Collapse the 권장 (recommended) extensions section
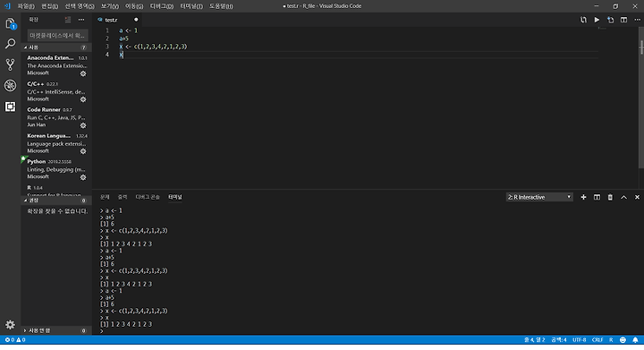 [56, 201]
